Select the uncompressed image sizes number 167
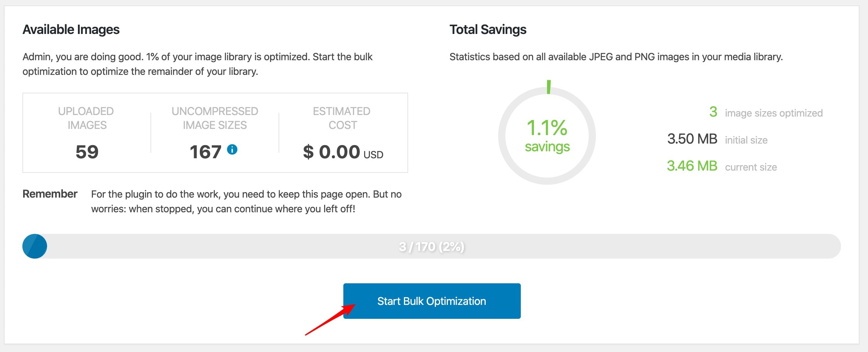 [206, 152]
